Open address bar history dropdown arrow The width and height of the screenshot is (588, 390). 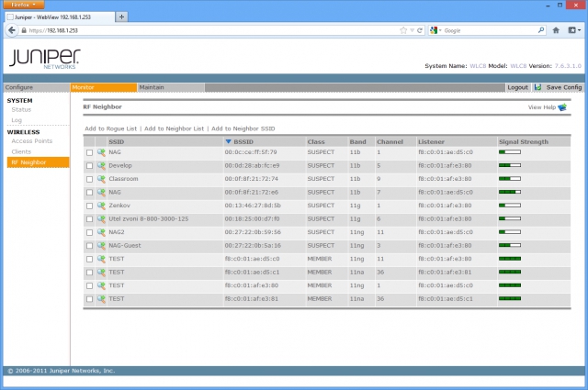coord(412,30)
